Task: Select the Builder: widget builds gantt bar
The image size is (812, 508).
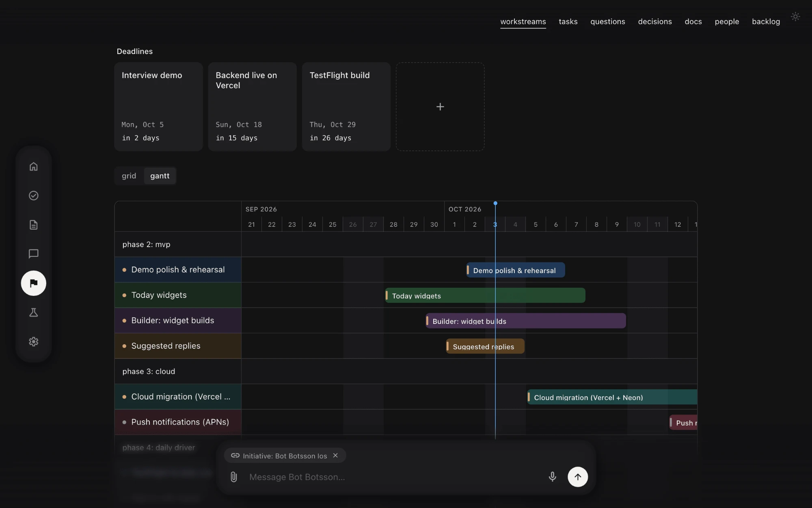Action: pyautogui.click(x=526, y=321)
